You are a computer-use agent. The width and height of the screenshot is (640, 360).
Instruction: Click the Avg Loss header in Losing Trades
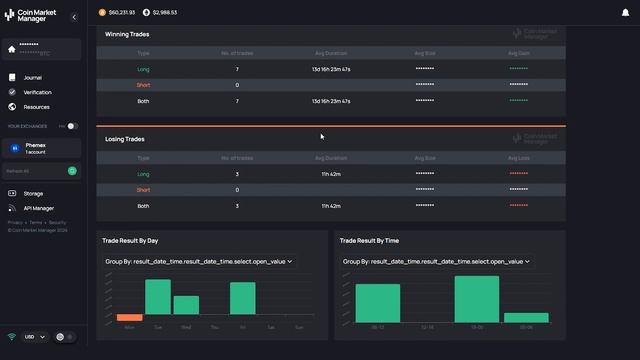[x=519, y=158]
